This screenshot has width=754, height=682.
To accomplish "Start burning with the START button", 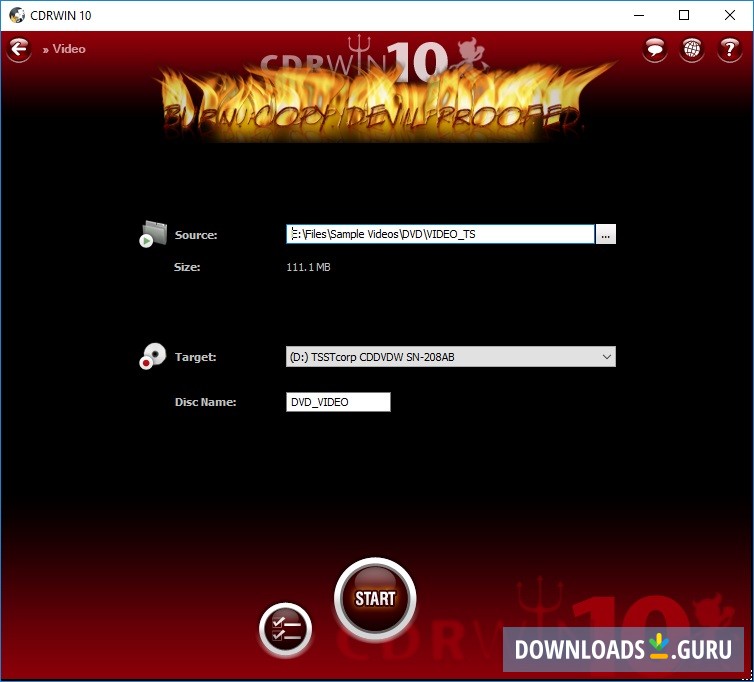I will 375,599.
